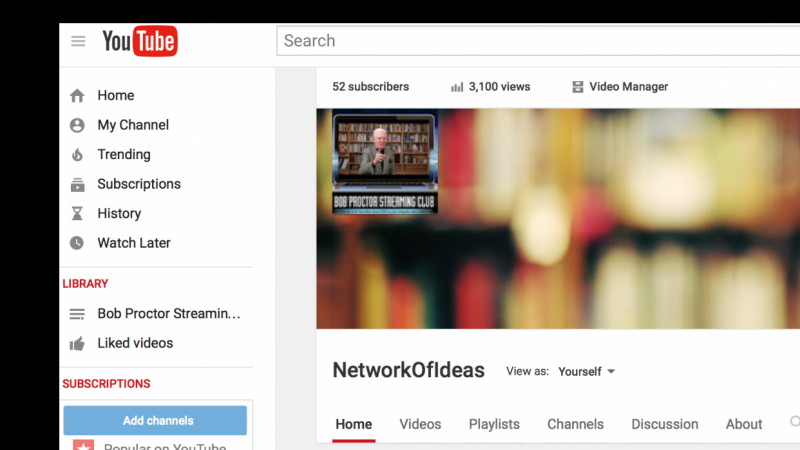Click the channel search magnifier icon
Image resolution: width=800 pixels, height=450 pixels.
[795, 421]
